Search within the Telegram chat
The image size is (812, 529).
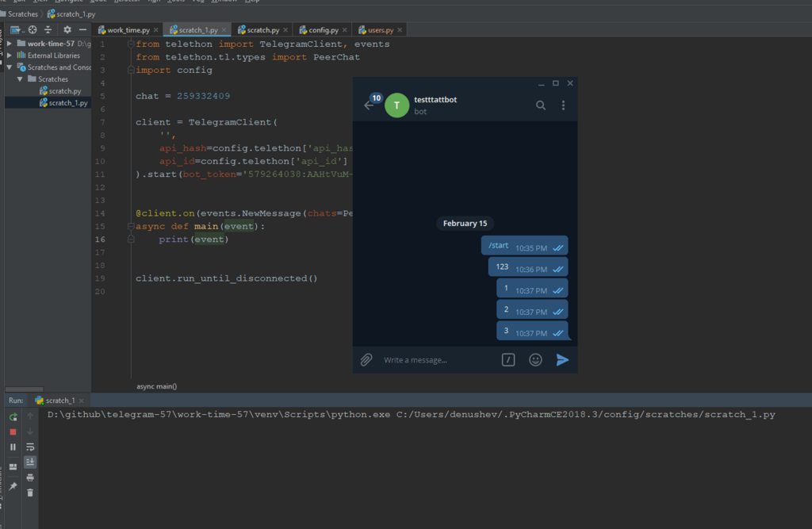click(540, 105)
